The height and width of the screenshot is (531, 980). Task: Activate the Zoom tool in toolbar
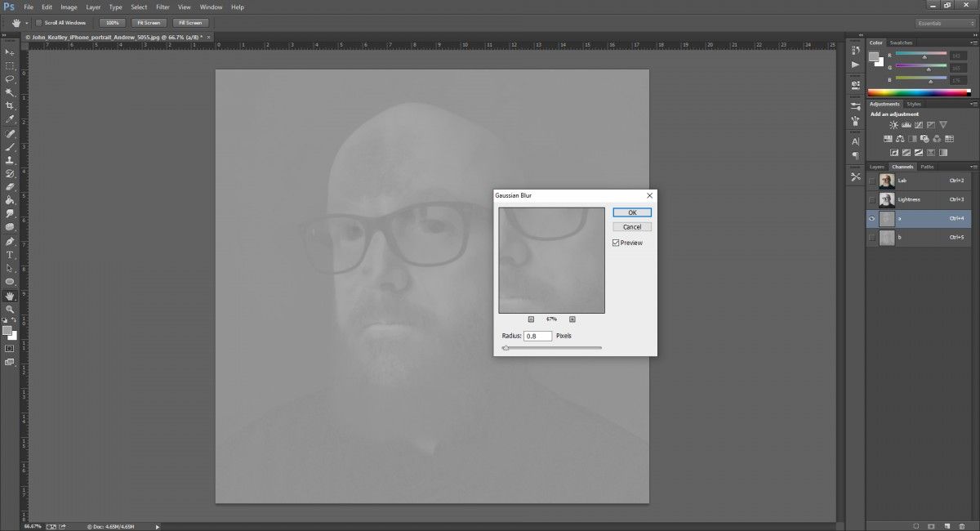point(10,309)
